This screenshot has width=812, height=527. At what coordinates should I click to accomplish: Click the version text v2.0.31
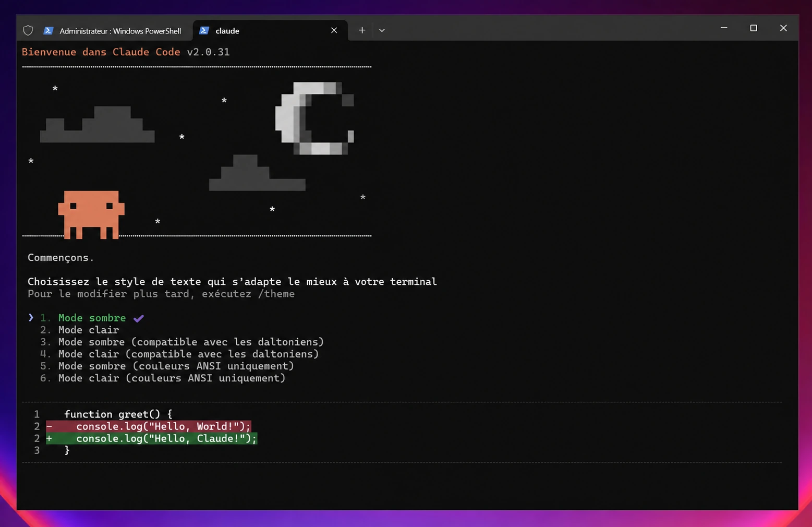click(x=208, y=52)
